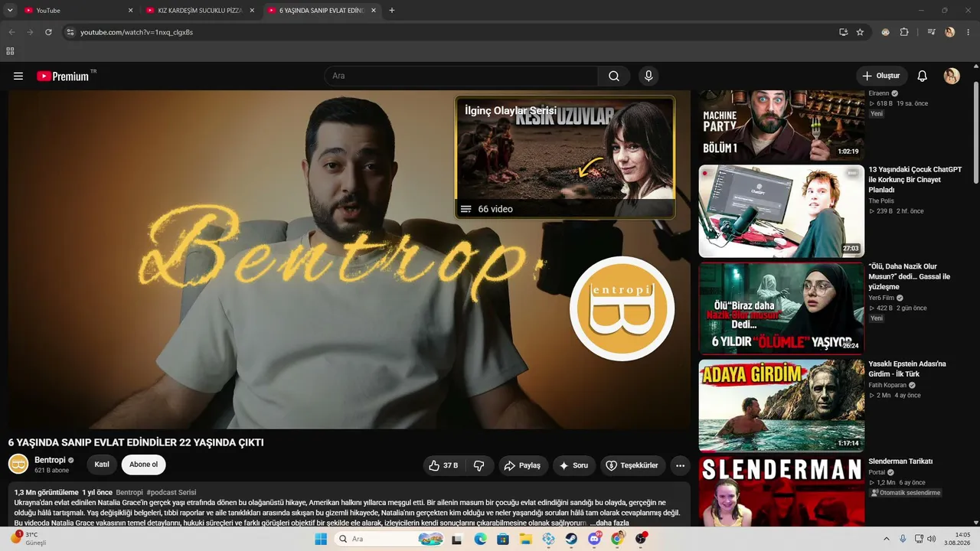Open the 'Soru' ask button
980x551 pixels.
(574, 465)
